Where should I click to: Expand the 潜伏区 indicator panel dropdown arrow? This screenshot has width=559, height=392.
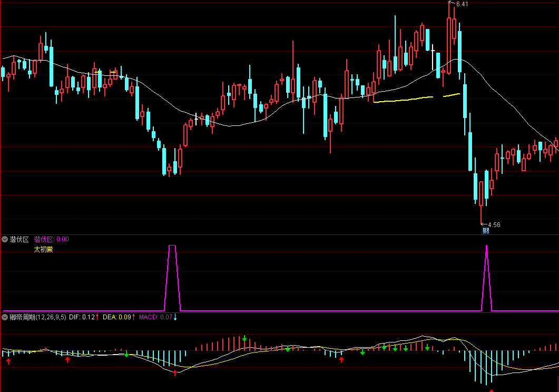click(5, 239)
